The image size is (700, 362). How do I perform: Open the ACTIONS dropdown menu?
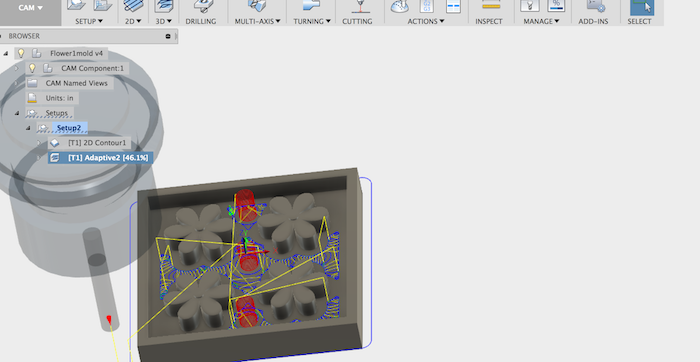[425, 21]
